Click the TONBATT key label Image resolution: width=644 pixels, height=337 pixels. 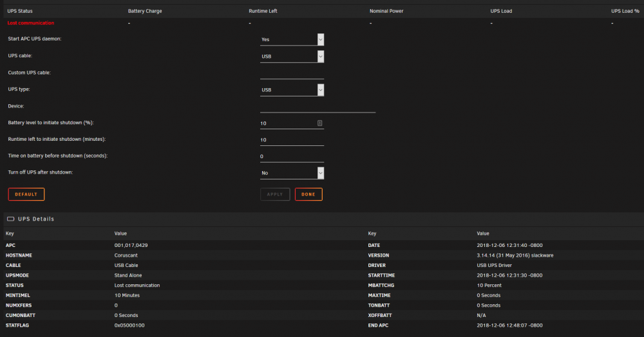click(x=379, y=305)
